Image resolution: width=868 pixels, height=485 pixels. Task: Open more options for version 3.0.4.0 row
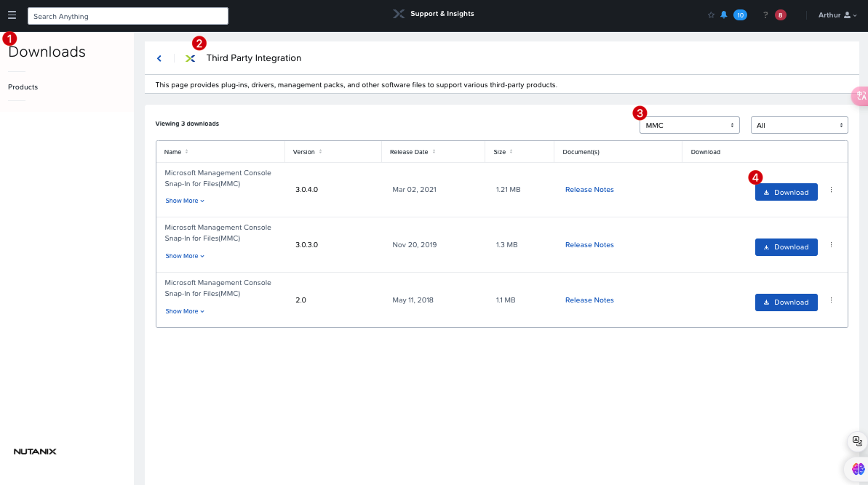click(831, 190)
